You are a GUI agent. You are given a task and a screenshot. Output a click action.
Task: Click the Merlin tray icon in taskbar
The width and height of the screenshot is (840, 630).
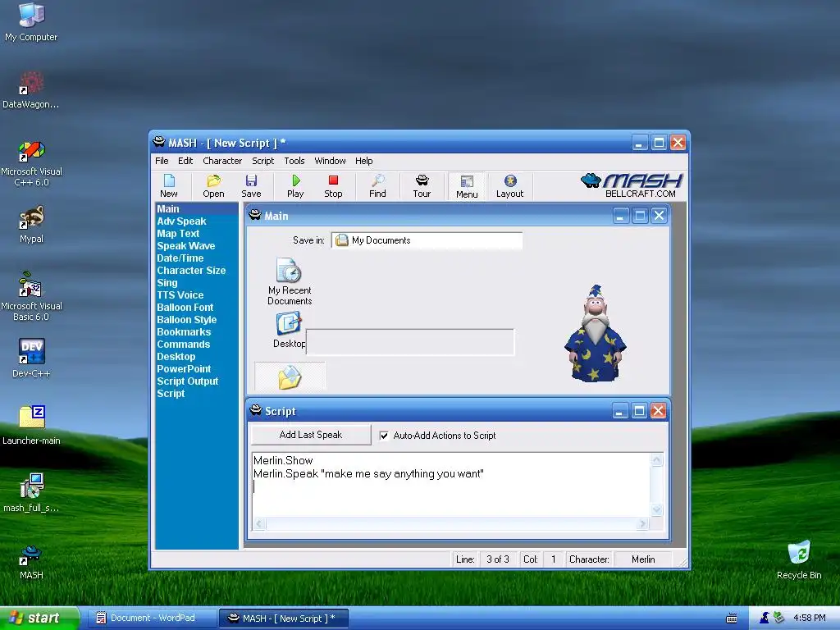[x=764, y=618]
